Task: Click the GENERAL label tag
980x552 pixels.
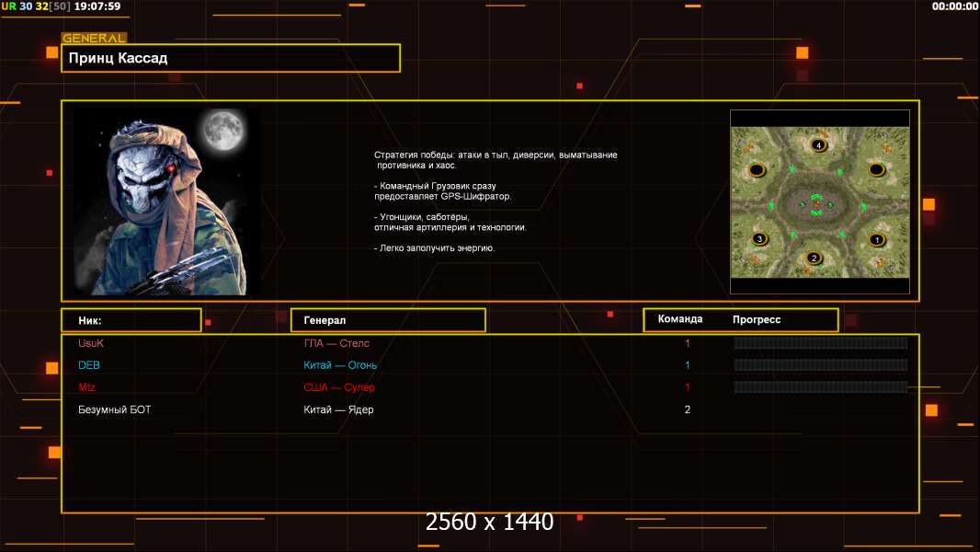Action: pos(95,38)
